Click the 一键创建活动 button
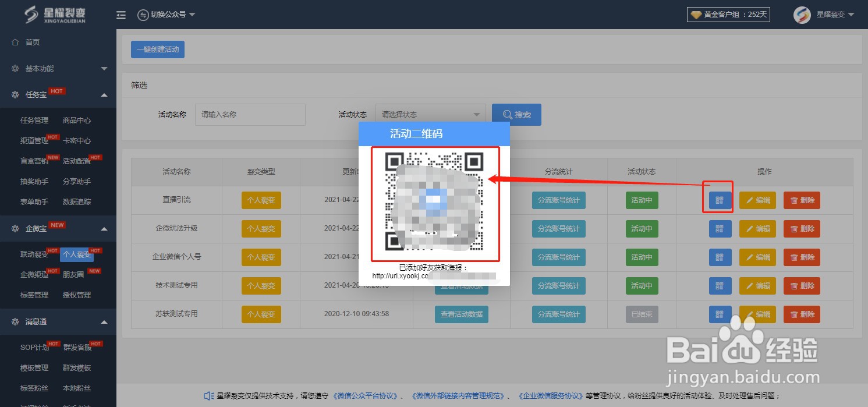Screen dimensions: 868x407 pyautogui.click(x=158, y=49)
